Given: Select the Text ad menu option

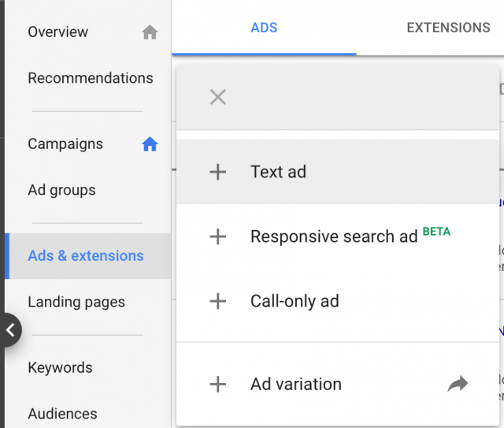Looking at the screenshot, I should point(338,172).
